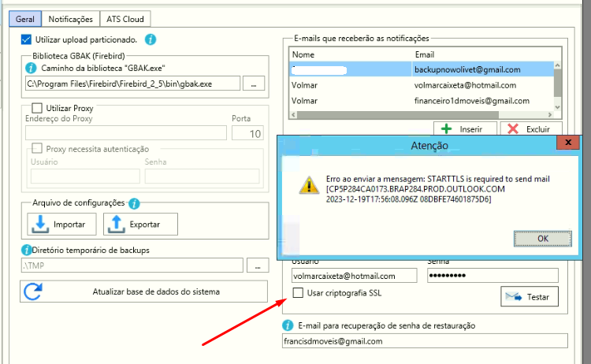
Task: Click info icon for recuperação de senha e-mail
Action: click(x=288, y=325)
